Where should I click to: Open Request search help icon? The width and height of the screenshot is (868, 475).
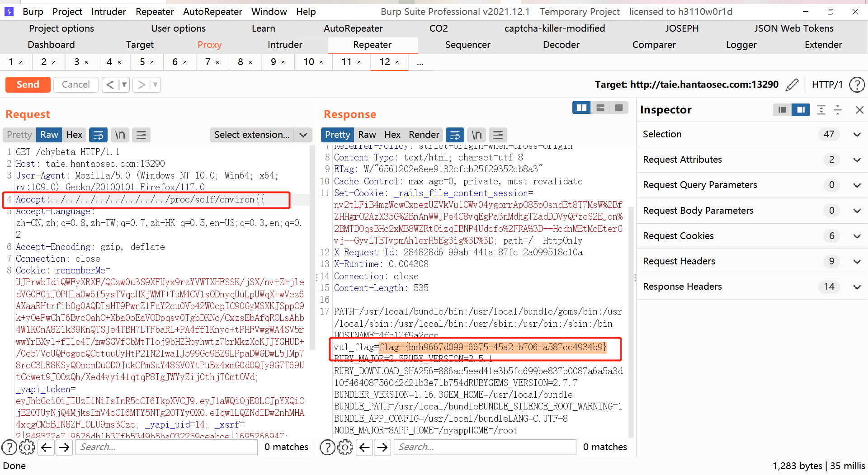(x=9, y=447)
